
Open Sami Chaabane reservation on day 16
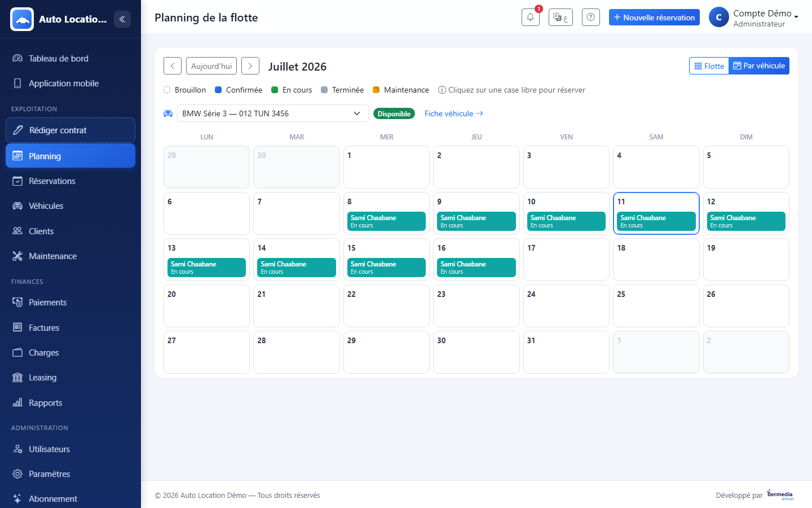tap(476, 268)
